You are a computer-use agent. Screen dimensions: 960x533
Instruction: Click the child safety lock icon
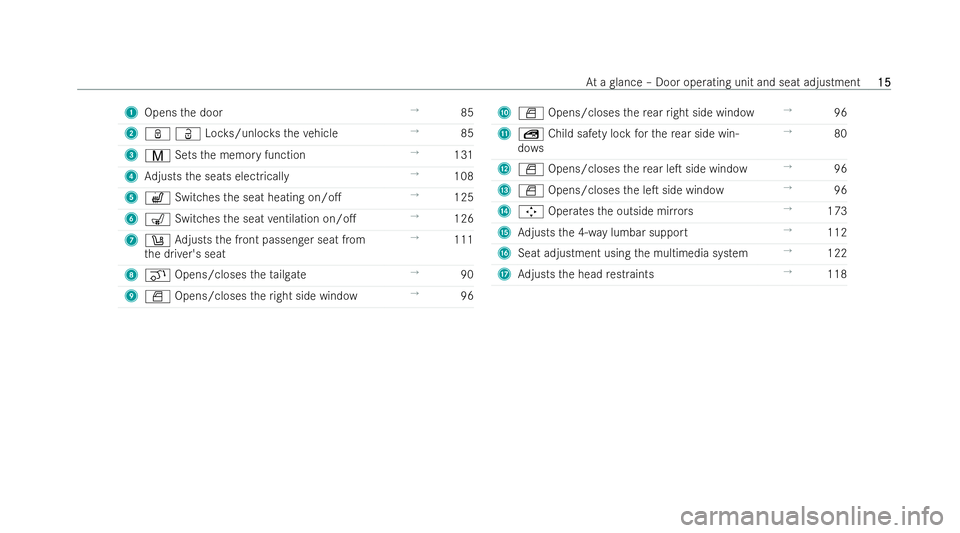pos(531,134)
